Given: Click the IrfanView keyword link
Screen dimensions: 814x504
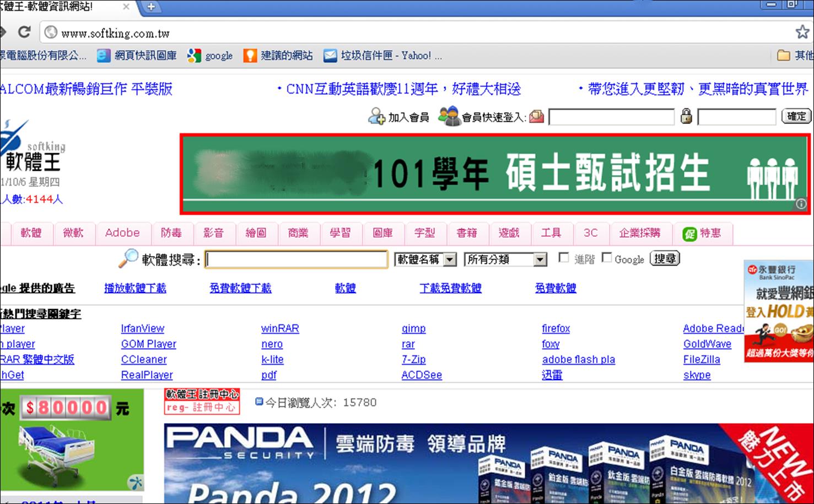Looking at the screenshot, I should (143, 329).
